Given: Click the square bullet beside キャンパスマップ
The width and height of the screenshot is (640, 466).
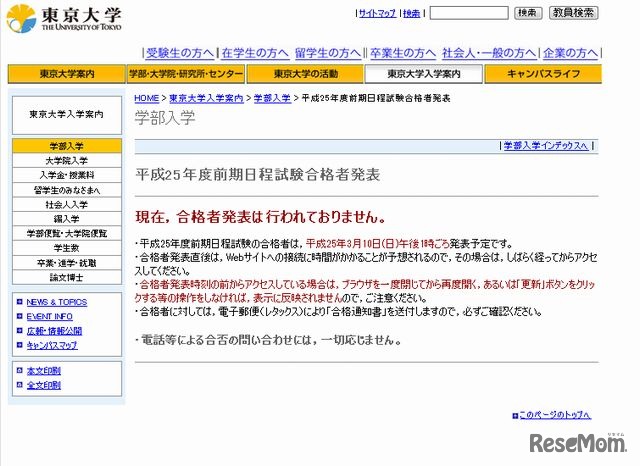Looking at the screenshot, I should [x=19, y=345].
